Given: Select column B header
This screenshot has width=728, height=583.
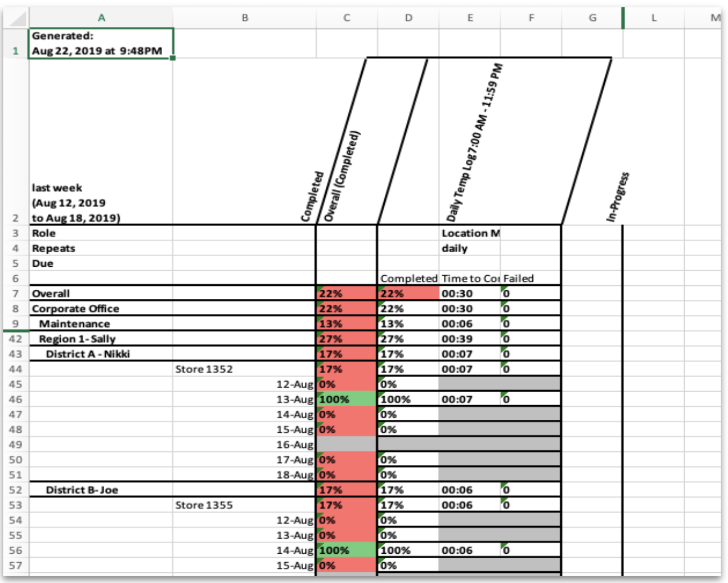Looking at the screenshot, I should coord(245,18).
